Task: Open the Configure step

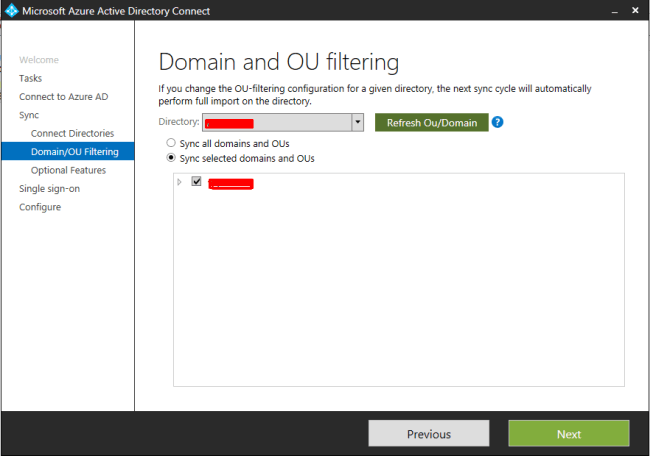Action: 40,207
